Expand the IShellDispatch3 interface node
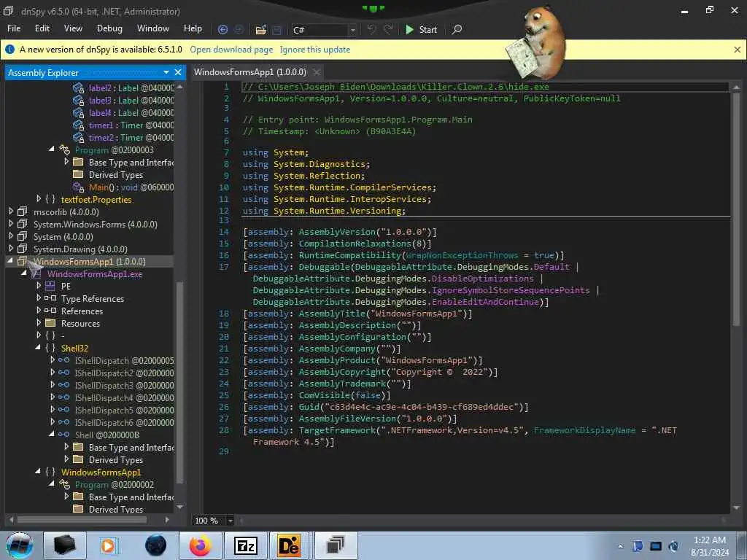Screen dimensions: 747x560 coord(53,384)
